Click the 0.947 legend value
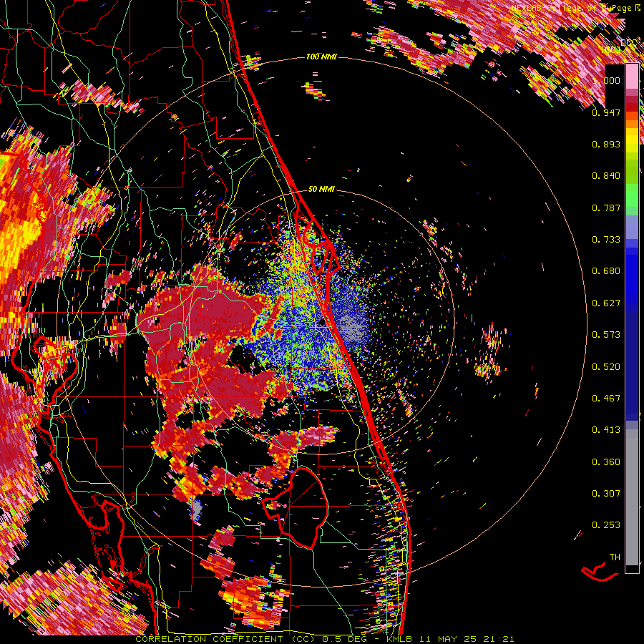The width and height of the screenshot is (644, 644). (x=606, y=112)
